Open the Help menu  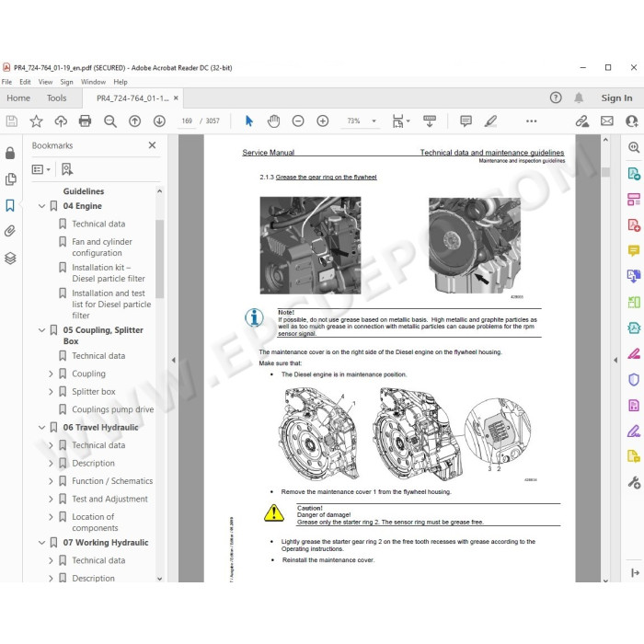[121, 82]
